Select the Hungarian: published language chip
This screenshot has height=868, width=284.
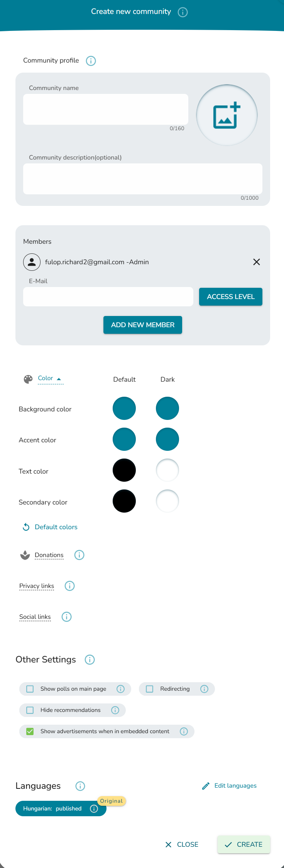[52, 809]
